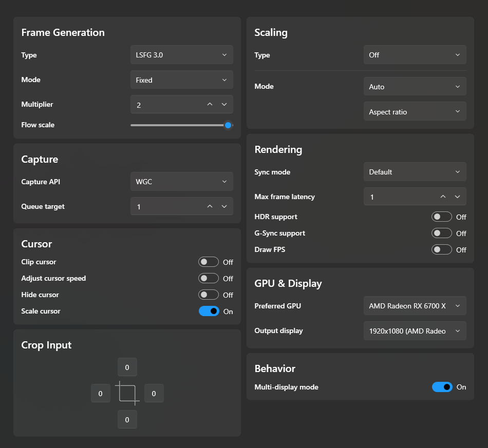Open Capture API dropdown WGC
The height and width of the screenshot is (448, 488).
182,182
